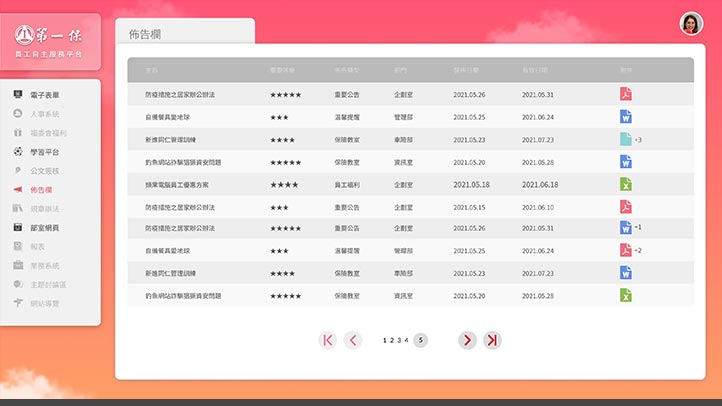Go to the next page arrow
Viewport: 722px width, 406px height.
467,340
